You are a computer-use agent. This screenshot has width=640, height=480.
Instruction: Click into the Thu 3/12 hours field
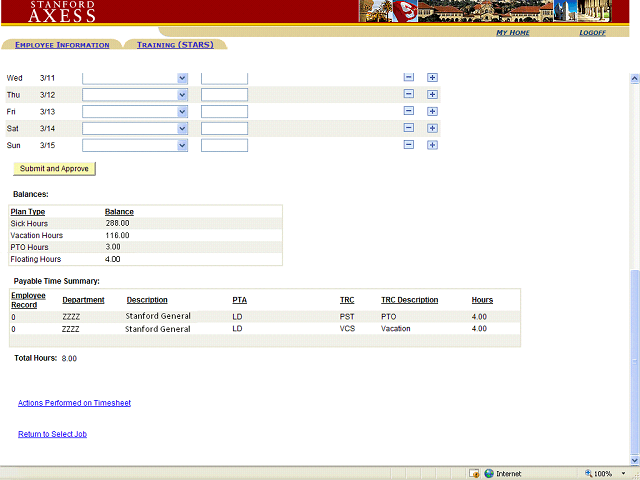click(x=224, y=95)
